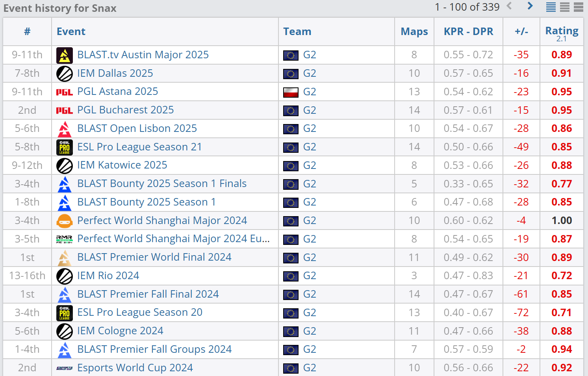588x376 pixels.
Task: Open ESL Pro League Season 20 link
Action: click(x=140, y=312)
